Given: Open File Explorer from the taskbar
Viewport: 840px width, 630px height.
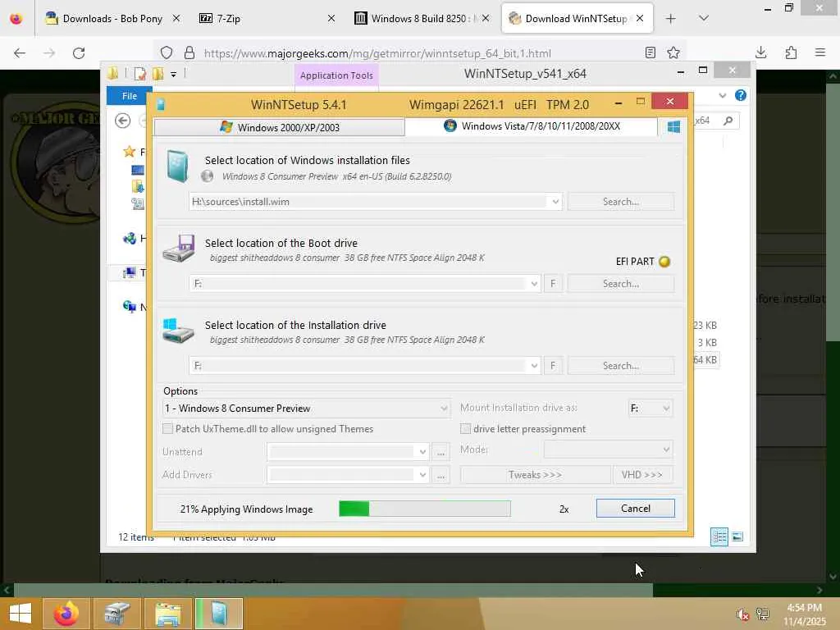Looking at the screenshot, I should point(168,614).
